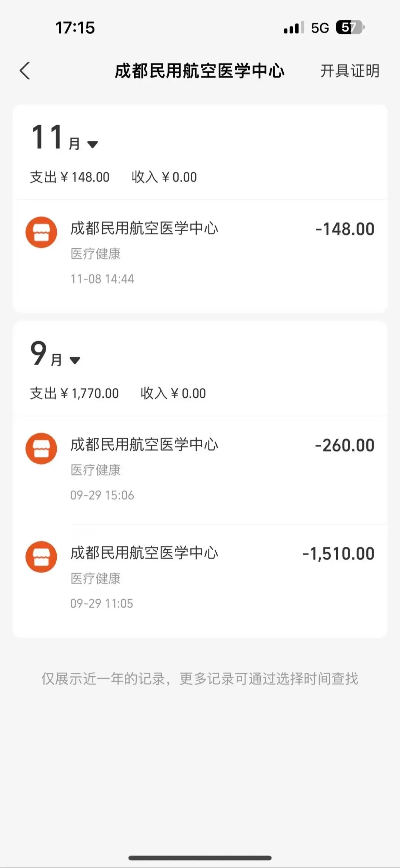This screenshot has height=868, width=400.
Task: Tap the 5G network indicator
Action: point(320,28)
